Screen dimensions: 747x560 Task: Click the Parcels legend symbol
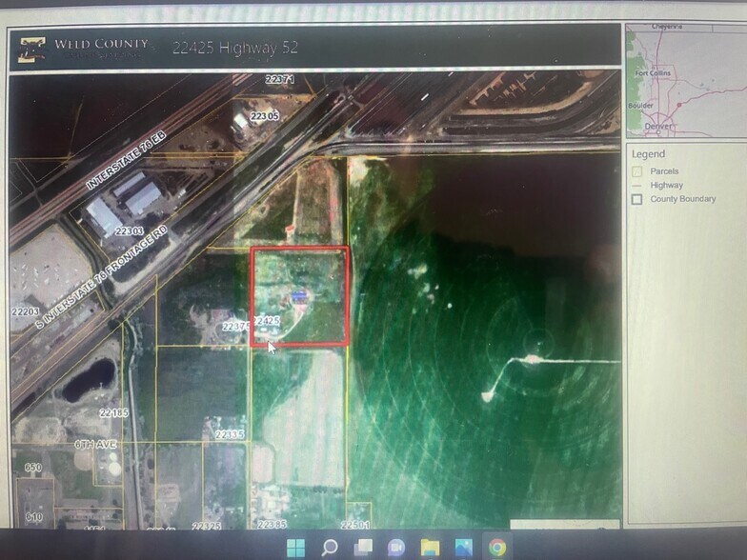point(636,171)
